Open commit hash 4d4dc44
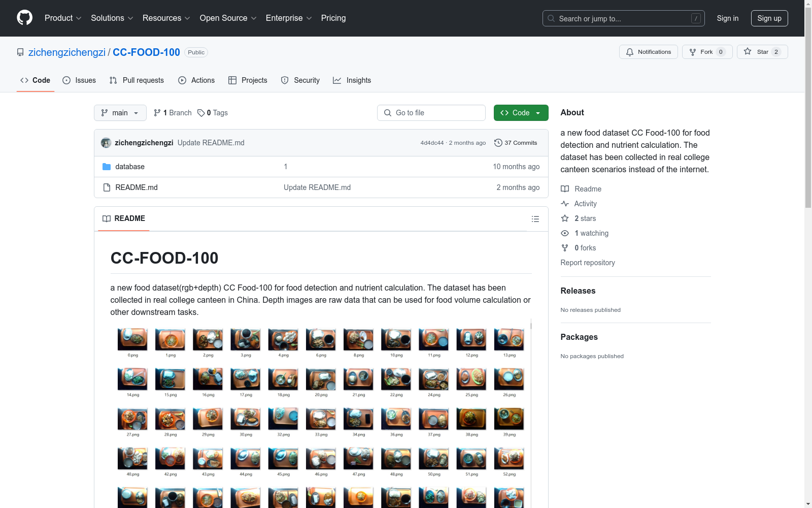 (x=432, y=143)
